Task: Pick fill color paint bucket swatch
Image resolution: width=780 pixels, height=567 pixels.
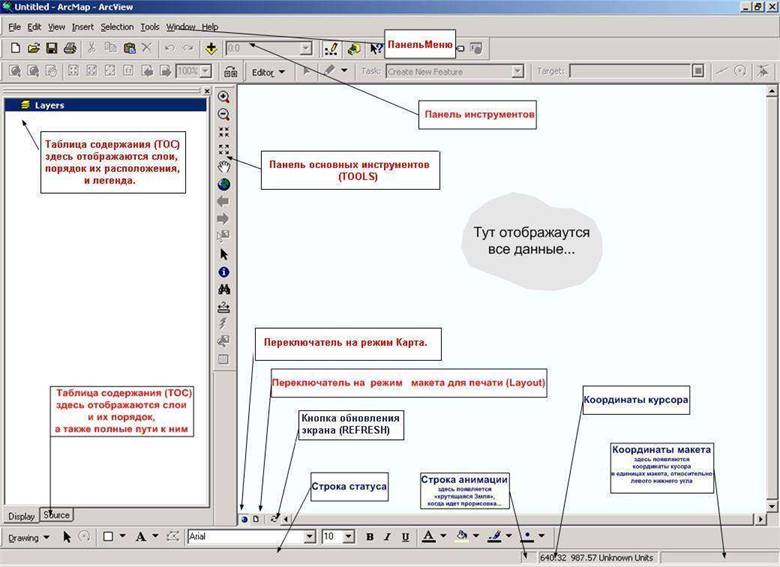Action: pyautogui.click(x=462, y=537)
